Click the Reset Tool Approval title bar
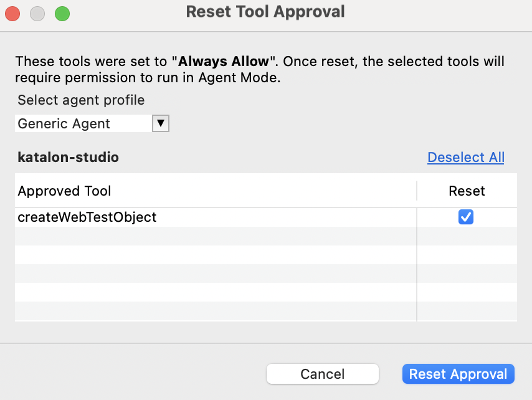The width and height of the screenshot is (532, 400). pyautogui.click(x=265, y=11)
